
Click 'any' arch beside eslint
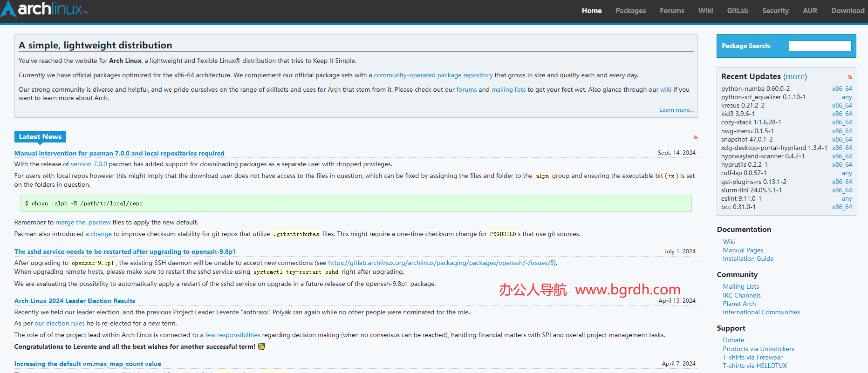[847, 198]
